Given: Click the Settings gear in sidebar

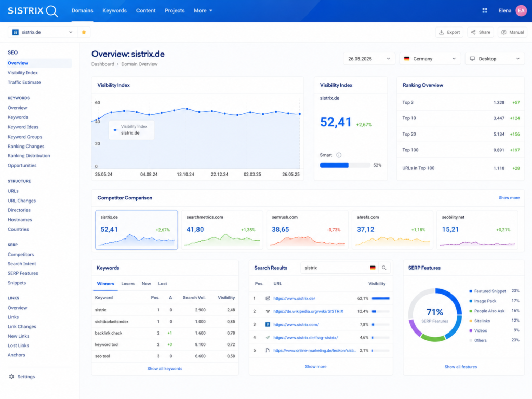Looking at the screenshot, I should click(x=12, y=377).
